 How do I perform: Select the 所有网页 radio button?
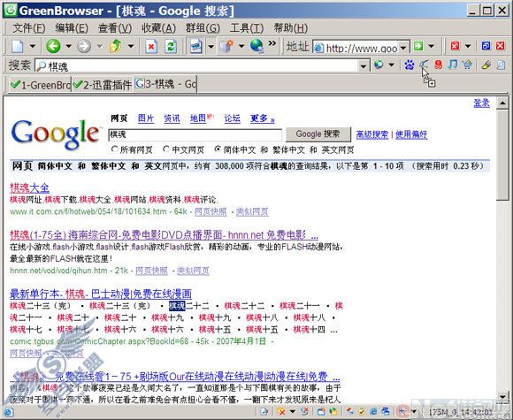[114, 149]
